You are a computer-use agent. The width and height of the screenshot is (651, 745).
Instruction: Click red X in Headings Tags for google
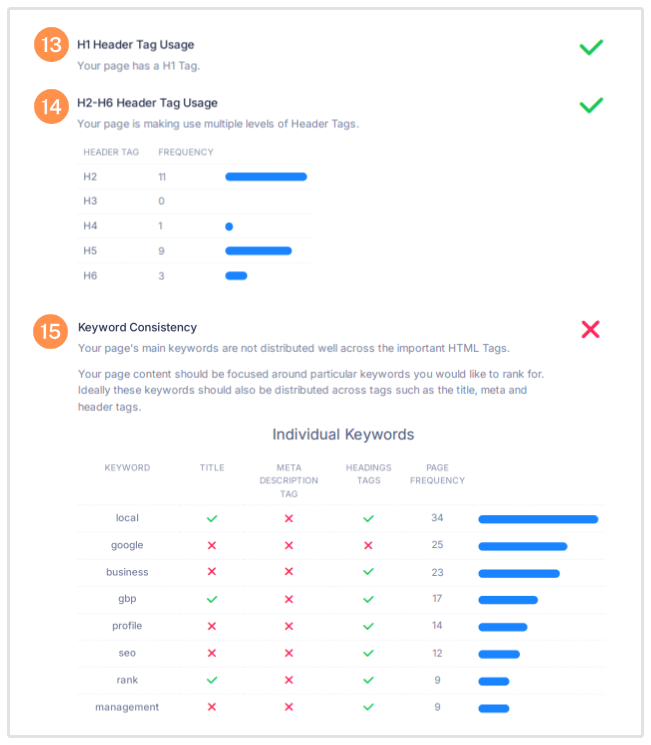[x=368, y=546]
